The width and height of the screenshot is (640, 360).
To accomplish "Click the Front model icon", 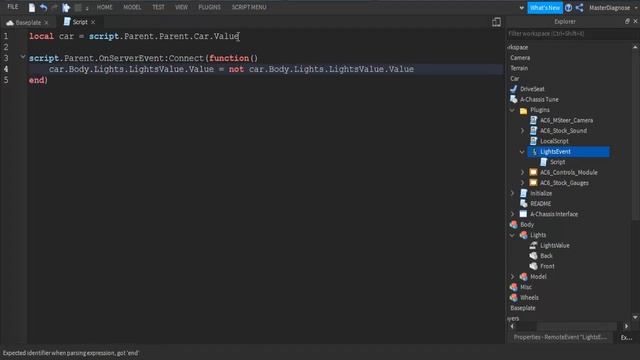I will click(x=533, y=266).
